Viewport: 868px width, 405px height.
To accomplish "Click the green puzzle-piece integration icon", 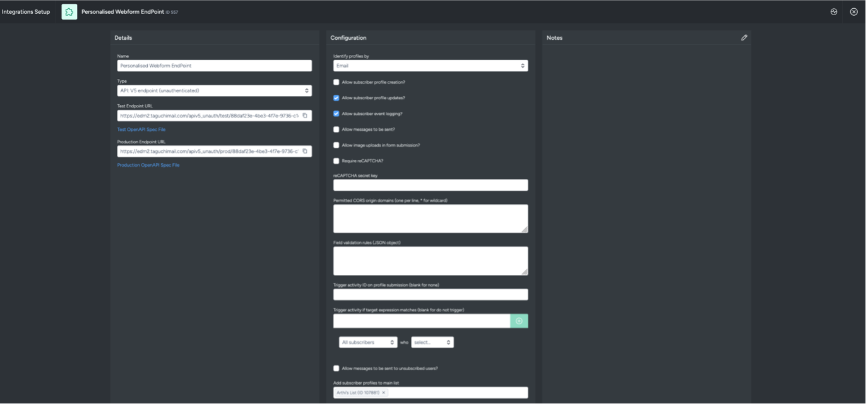I will [69, 12].
